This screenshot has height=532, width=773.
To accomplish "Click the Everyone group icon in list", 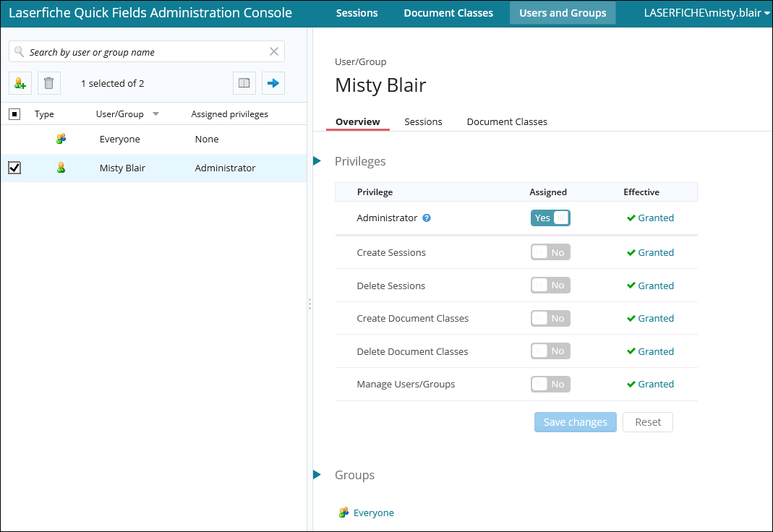I will (61, 139).
